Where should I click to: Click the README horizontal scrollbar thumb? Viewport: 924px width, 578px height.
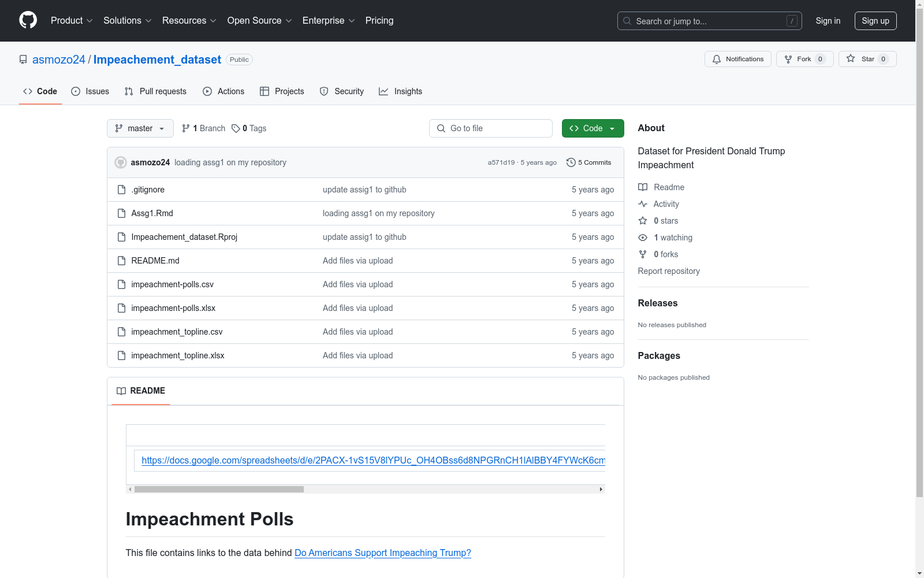(x=219, y=490)
